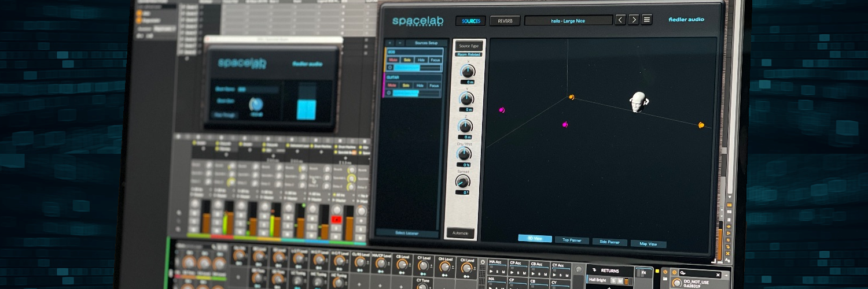Hide the GUITAR source
Viewport: 868px width, 289px height.
[421, 85]
